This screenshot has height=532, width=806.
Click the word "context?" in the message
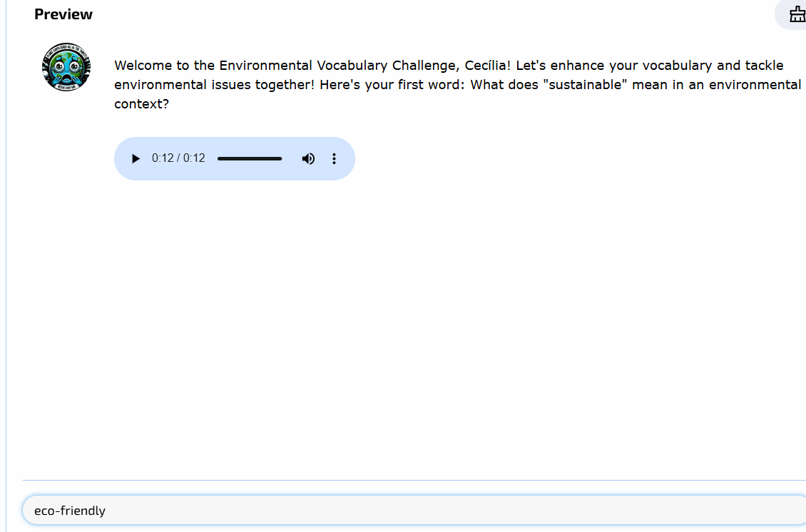pos(141,104)
